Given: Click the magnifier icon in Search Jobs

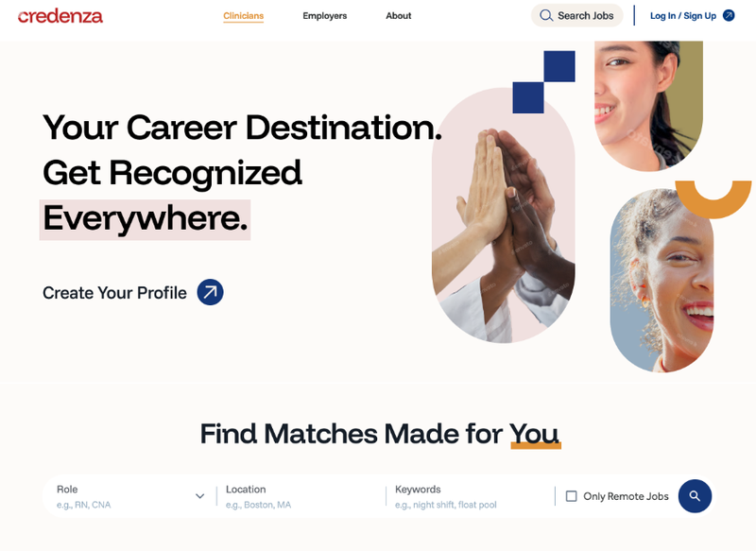Looking at the screenshot, I should pyautogui.click(x=546, y=15).
